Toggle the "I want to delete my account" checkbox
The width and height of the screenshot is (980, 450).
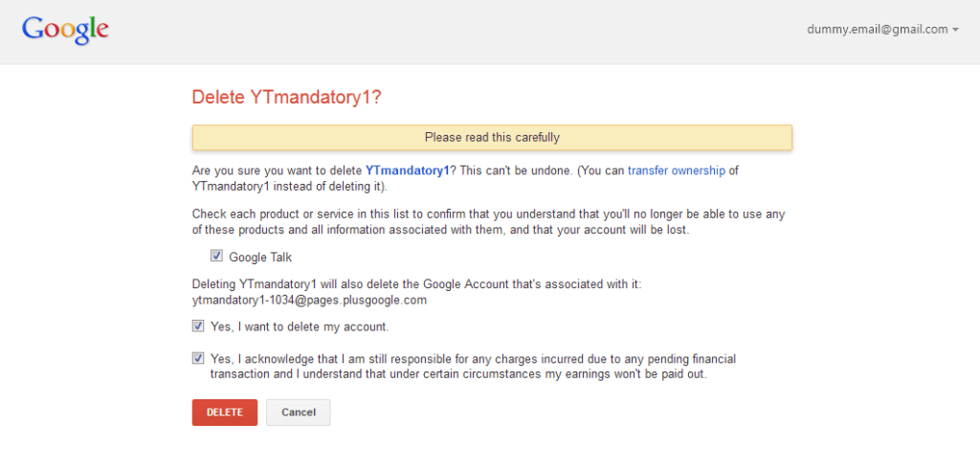click(198, 326)
